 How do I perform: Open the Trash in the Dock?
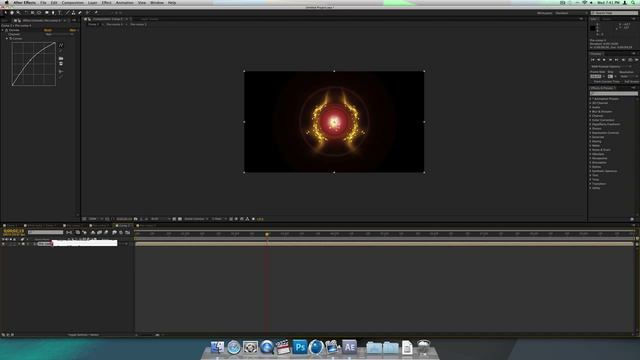(424, 347)
